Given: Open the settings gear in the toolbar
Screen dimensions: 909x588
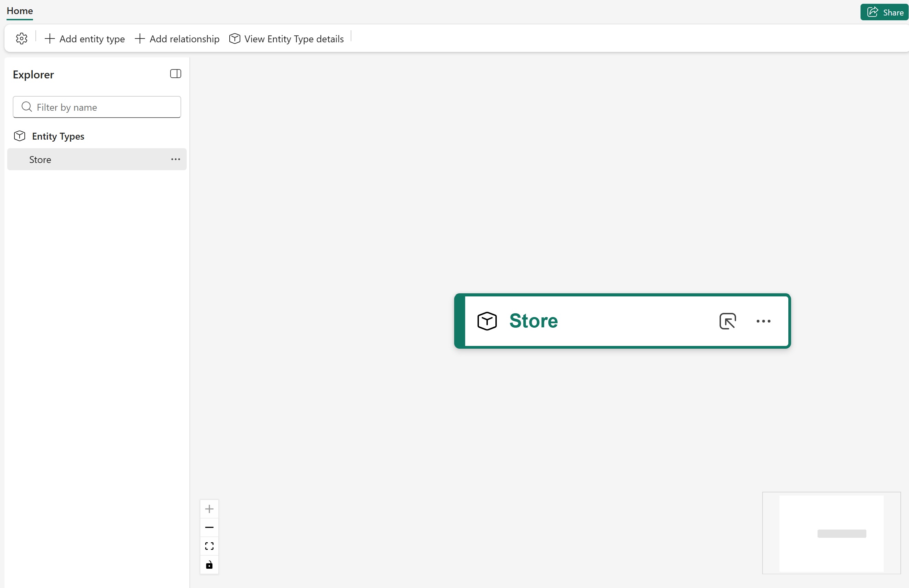Looking at the screenshot, I should pyautogui.click(x=22, y=39).
